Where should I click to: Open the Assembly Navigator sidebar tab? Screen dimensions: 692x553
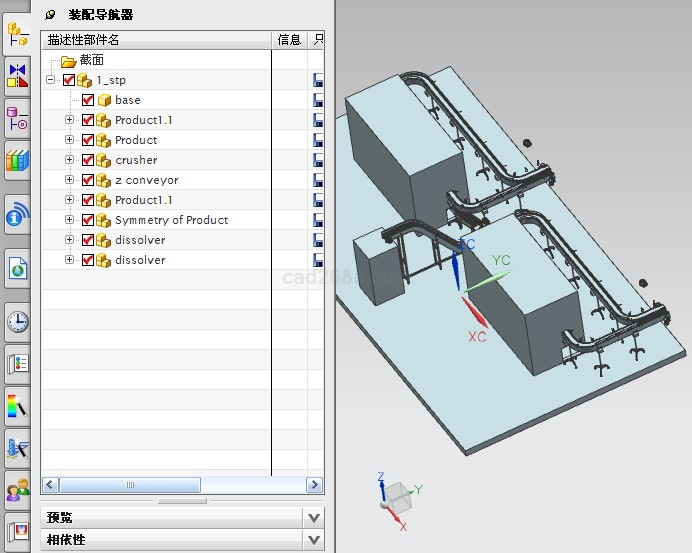click(17, 33)
